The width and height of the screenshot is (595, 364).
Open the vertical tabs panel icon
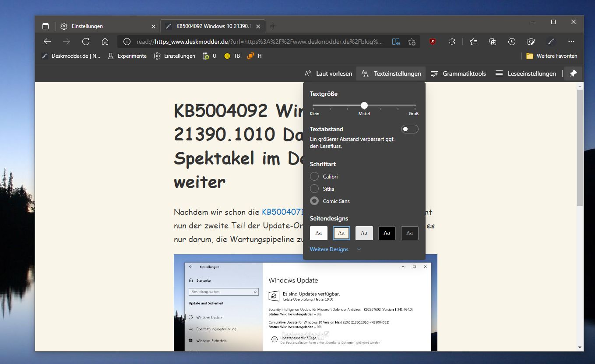[46, 26]
